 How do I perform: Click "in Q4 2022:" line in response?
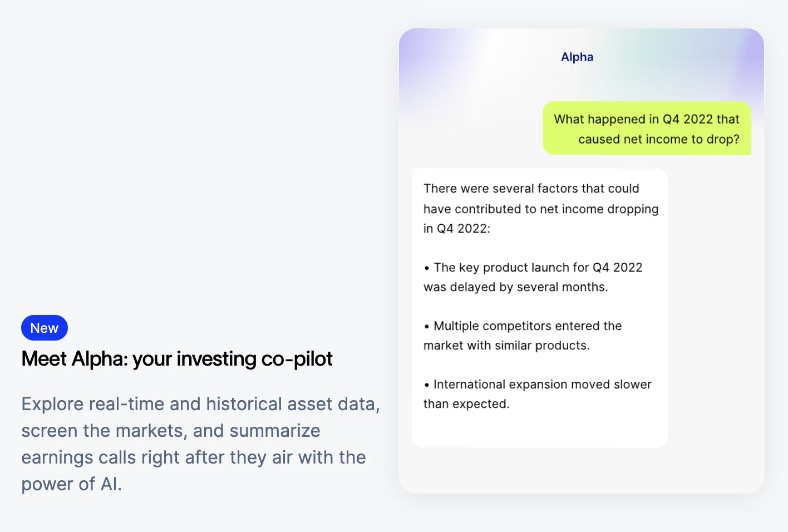[x=457, y=229]
